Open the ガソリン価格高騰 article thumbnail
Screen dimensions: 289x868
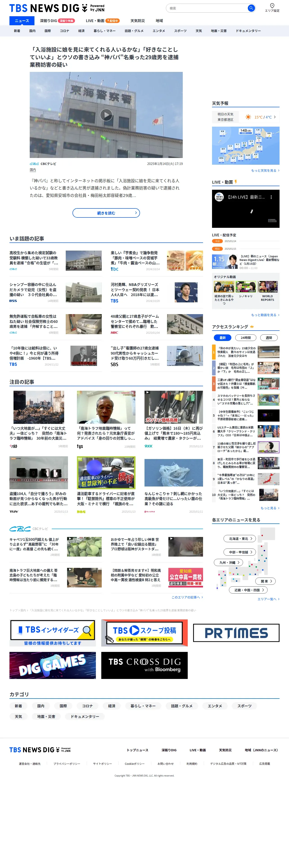point(174,407)
